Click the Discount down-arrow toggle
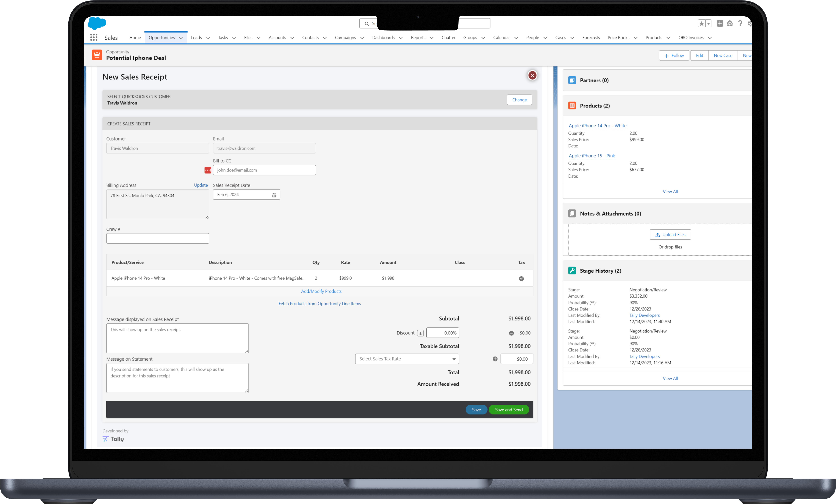Screen dimensions: 836x504 coord(420,333)
